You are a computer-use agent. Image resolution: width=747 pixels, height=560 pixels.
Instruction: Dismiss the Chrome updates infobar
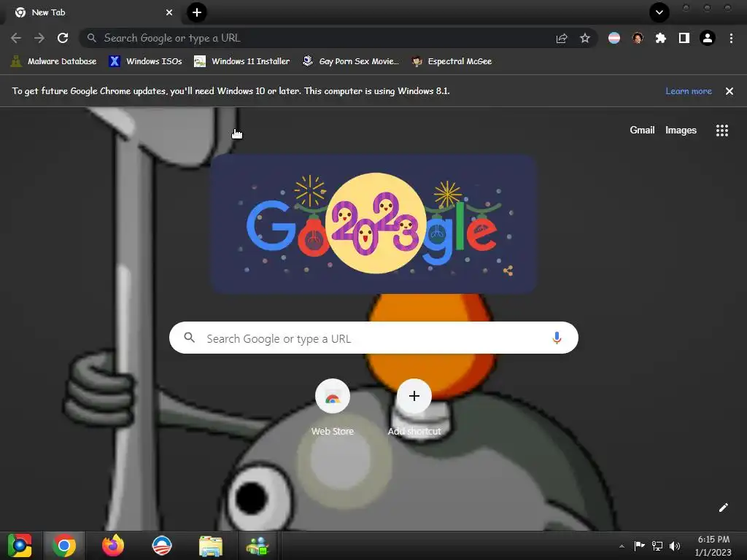pyautogui.click(x=729, y=91)
